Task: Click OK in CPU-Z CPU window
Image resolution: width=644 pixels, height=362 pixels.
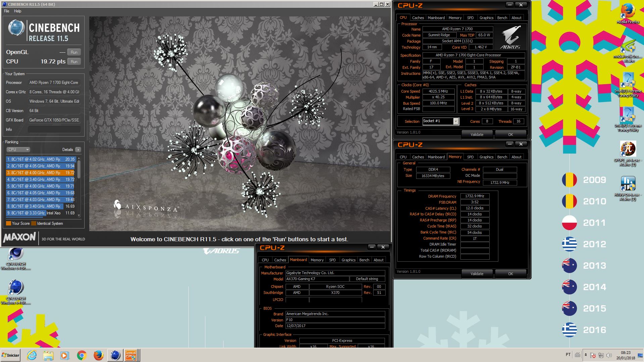Action: tap(510, 135)
